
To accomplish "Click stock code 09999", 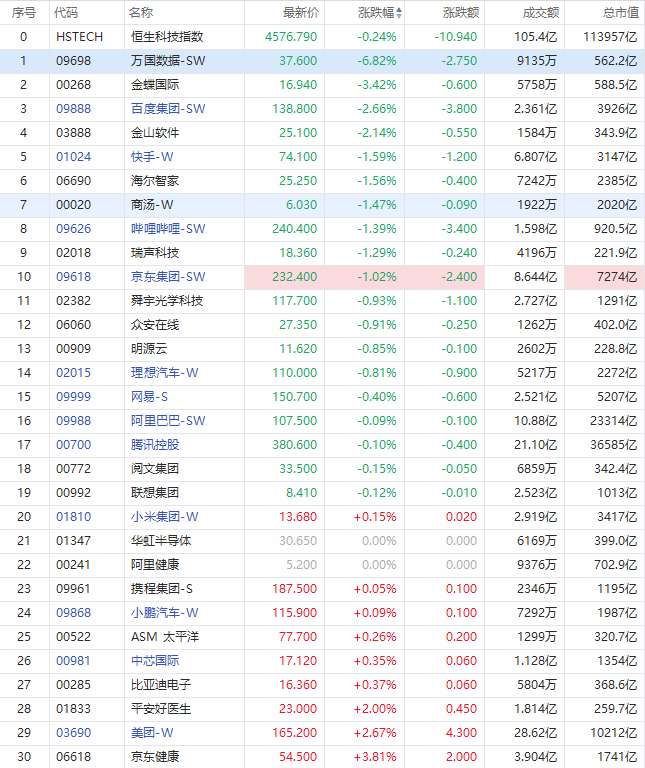I will click(x=73, y=397).
